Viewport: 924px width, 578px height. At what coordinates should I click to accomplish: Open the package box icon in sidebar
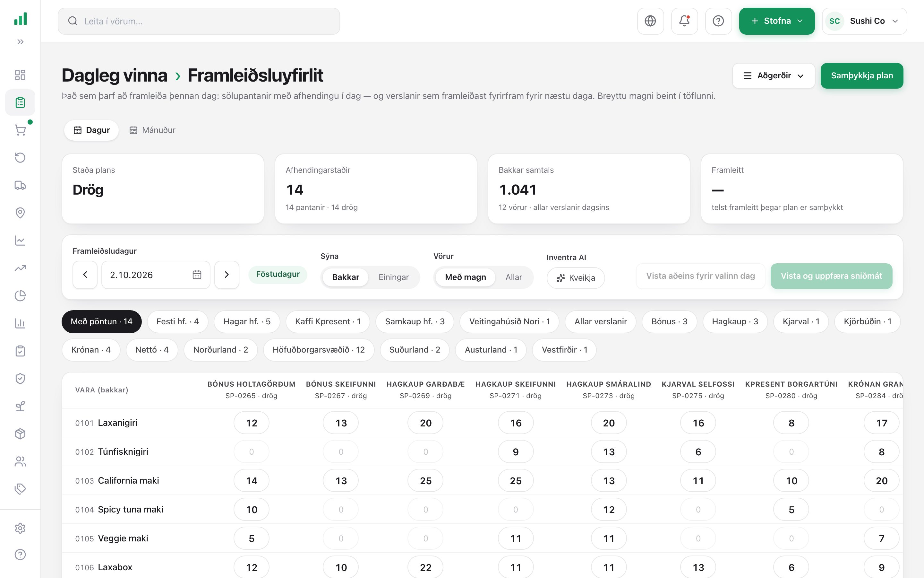point(20,434)
